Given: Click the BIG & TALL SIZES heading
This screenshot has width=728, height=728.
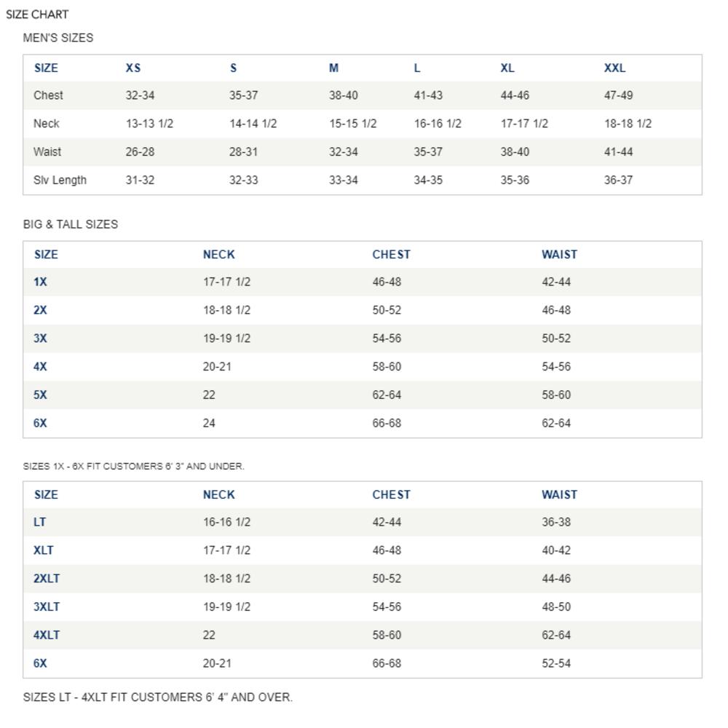Looking at the screenshot, I should click(71, 224).
